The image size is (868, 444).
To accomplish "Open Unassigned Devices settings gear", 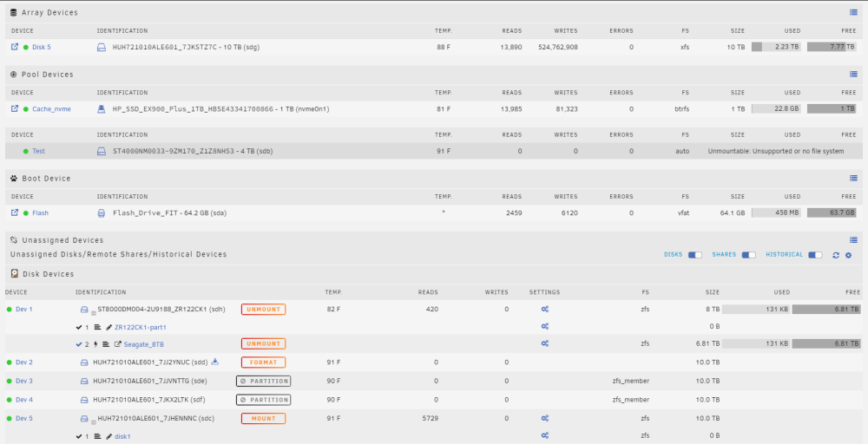I will 848,255.
